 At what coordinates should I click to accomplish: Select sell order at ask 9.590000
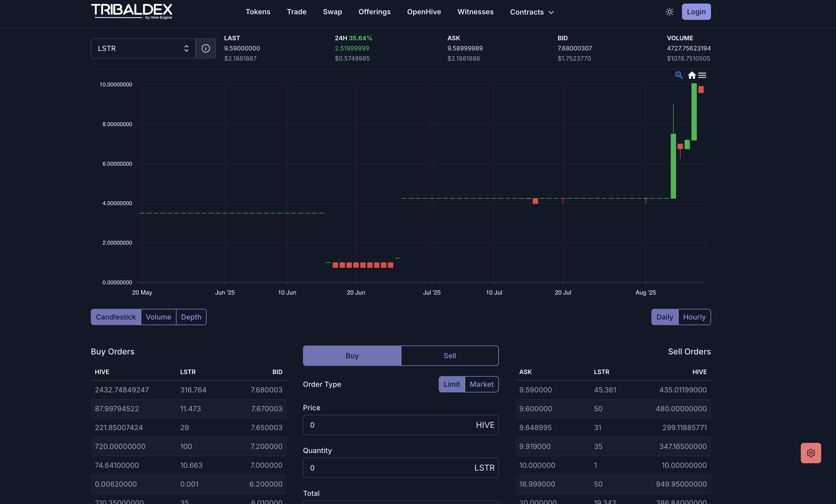(x=613, y=390)
